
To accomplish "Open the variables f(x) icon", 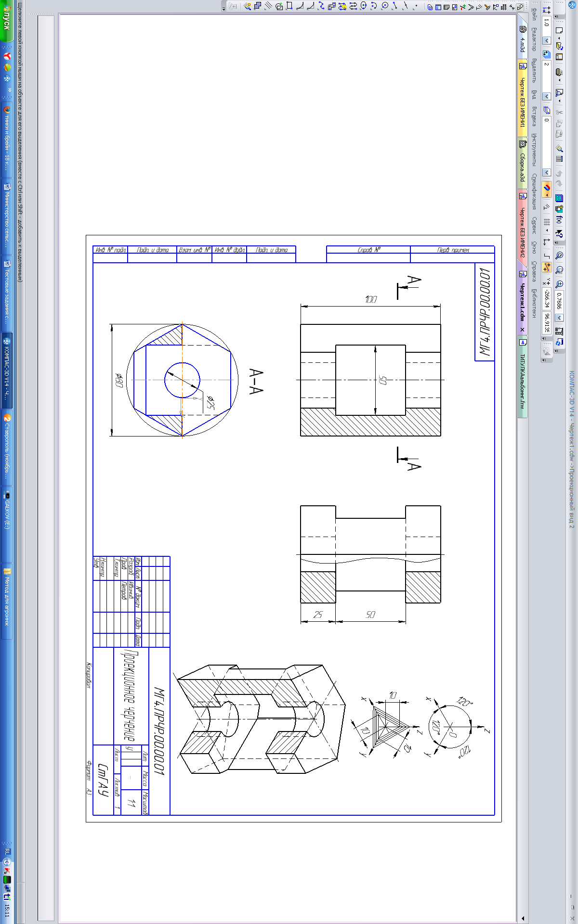I will (x=559, y=220).
